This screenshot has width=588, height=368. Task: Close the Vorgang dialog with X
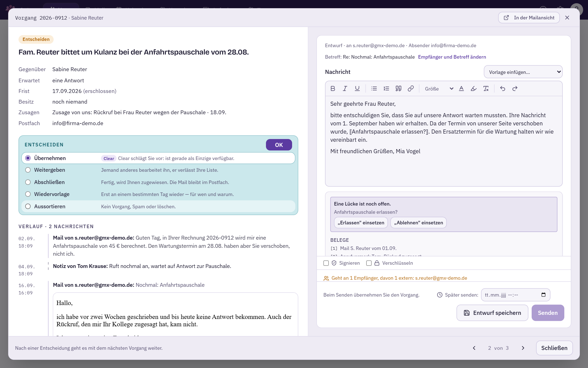(x=567, y=18)
